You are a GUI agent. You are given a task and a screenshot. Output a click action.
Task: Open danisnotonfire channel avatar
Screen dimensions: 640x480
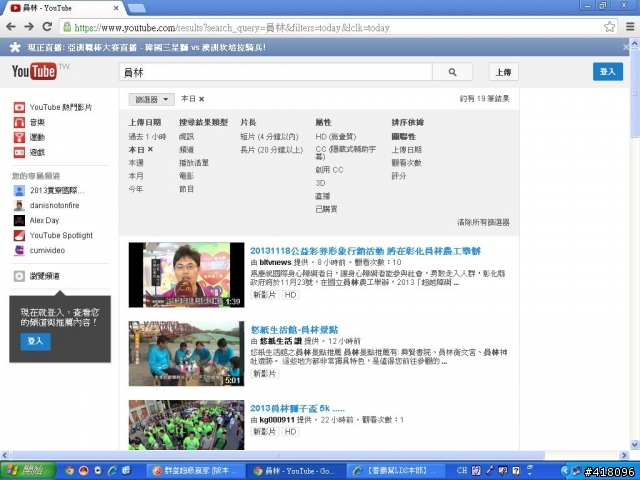point(19,206)
